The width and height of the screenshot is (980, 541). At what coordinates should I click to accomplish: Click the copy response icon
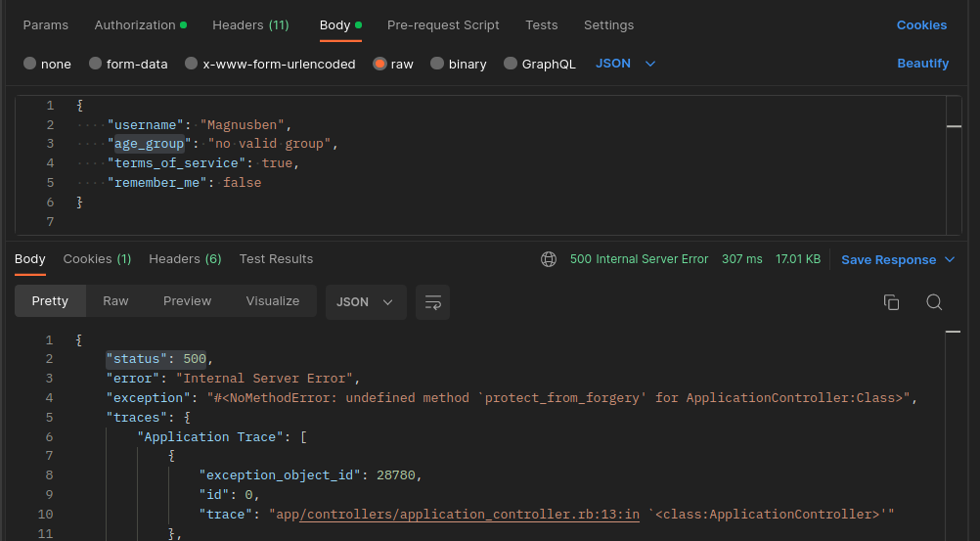[x=891, y=302]
